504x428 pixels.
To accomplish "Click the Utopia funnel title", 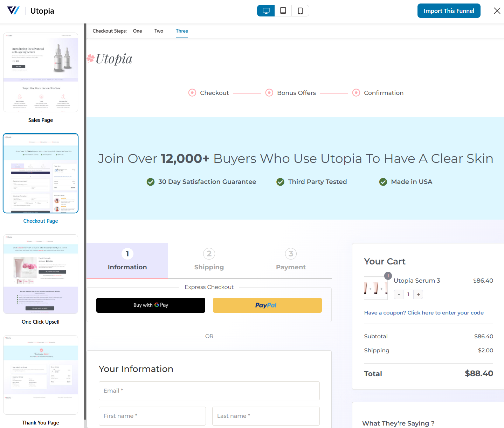I will pos(42,11).
